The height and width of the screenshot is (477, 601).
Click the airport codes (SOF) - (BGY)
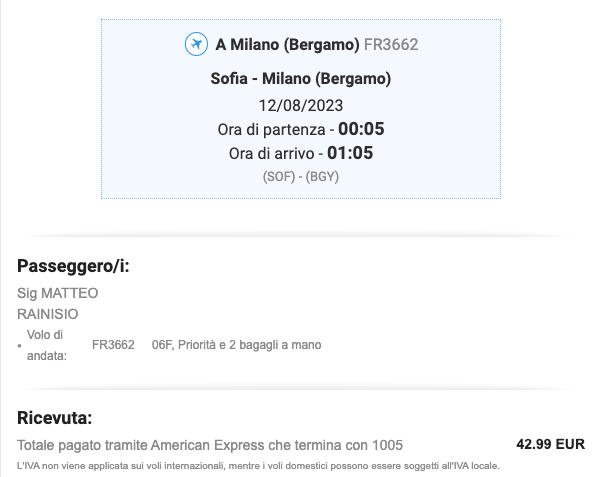301,177
